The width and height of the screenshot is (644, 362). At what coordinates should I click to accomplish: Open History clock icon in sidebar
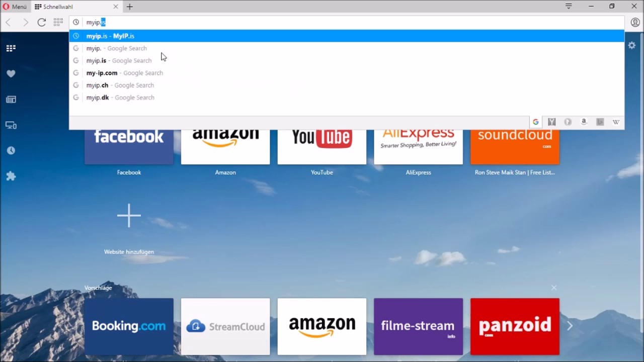coord(11,151)
